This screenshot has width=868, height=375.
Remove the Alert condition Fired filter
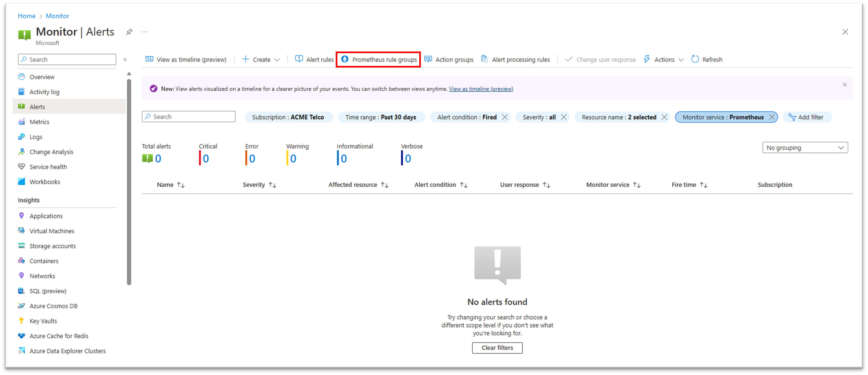[x=505, y=117]
